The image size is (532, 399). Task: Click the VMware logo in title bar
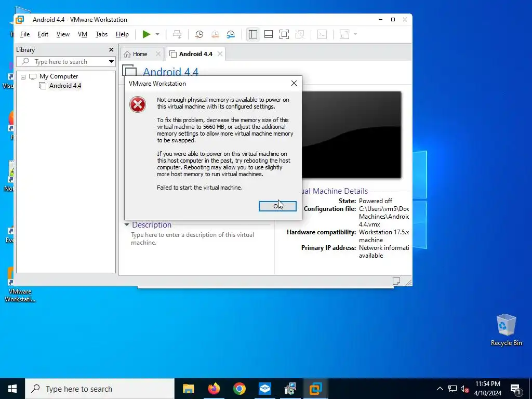coord(20,20)
